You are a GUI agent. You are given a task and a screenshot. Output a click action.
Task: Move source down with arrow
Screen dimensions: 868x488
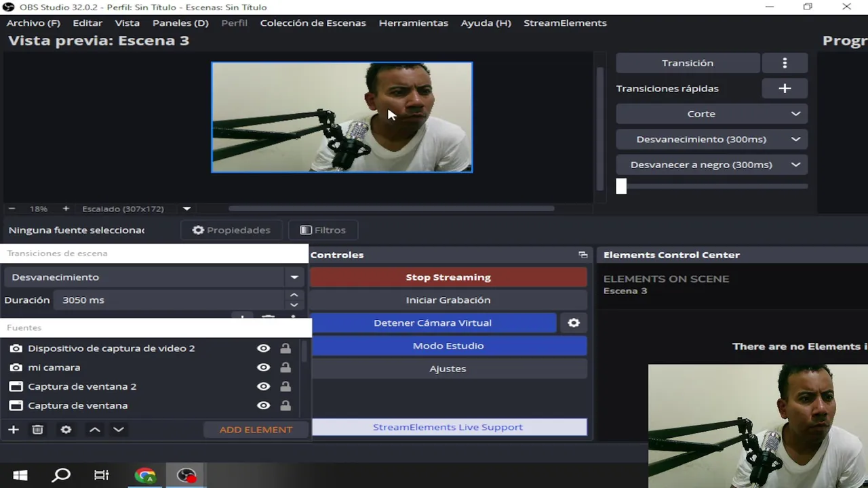pos(119,430)
